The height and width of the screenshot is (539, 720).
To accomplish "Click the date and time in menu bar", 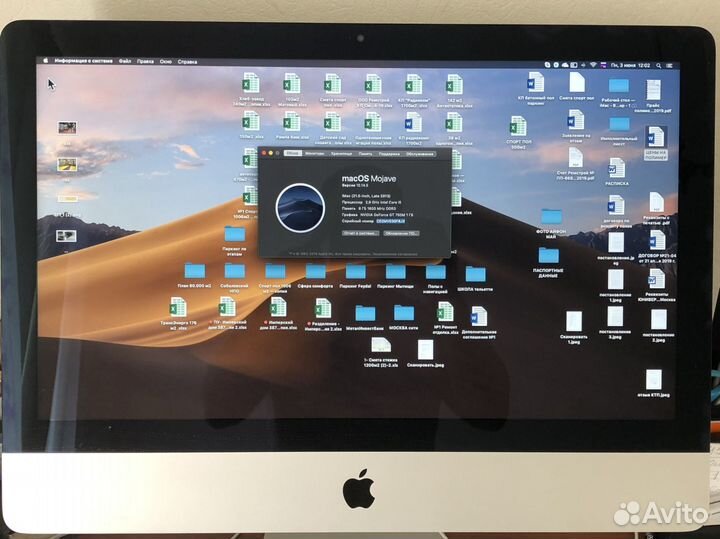I will tap(630, 66).
